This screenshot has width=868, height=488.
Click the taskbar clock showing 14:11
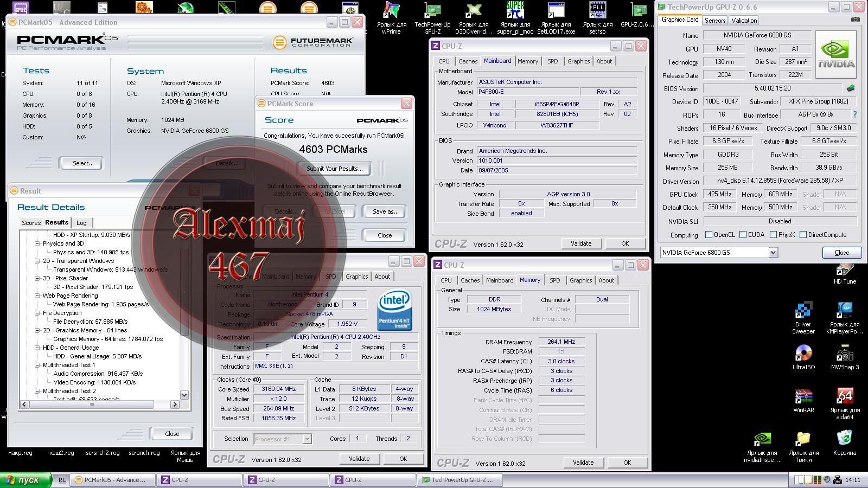pyautogui.click(x=853, y=480)
